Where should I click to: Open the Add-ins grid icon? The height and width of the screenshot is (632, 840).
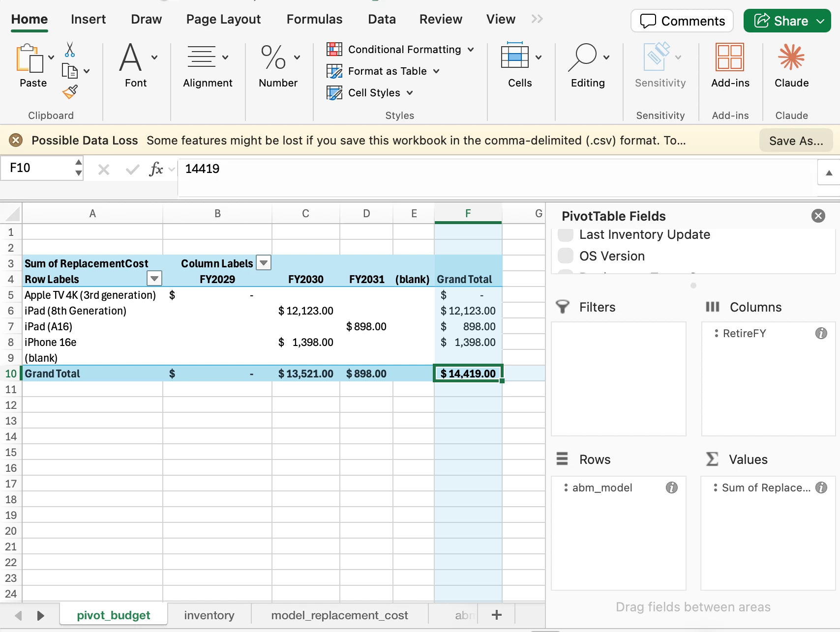pos(730,57)
